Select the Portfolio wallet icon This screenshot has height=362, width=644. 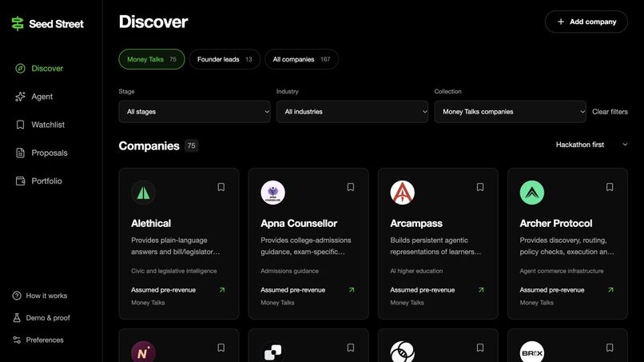[20, 181]
